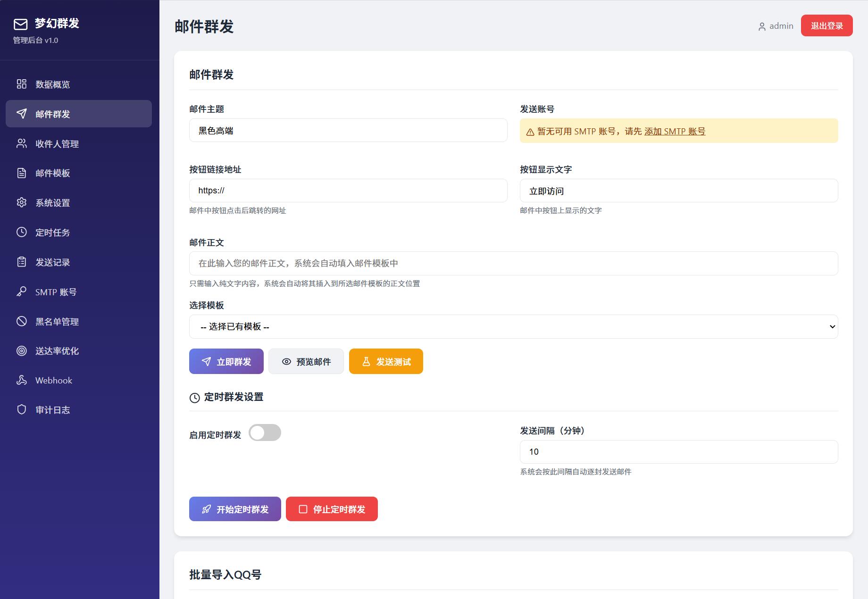Click the 立即群发 send button
This screenshot has height=599, width=868.
pos(226,361)
